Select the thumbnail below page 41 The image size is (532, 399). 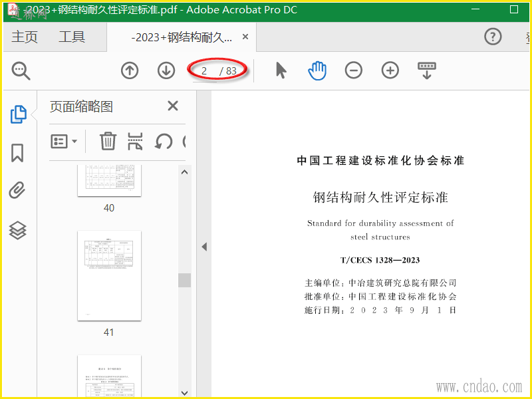tap(109, 376)
